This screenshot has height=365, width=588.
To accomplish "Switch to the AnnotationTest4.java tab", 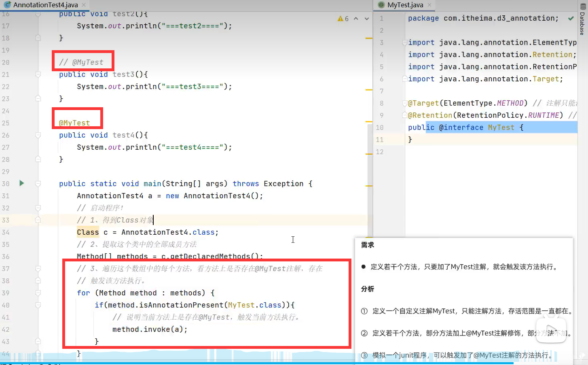I will coord(45,5).
